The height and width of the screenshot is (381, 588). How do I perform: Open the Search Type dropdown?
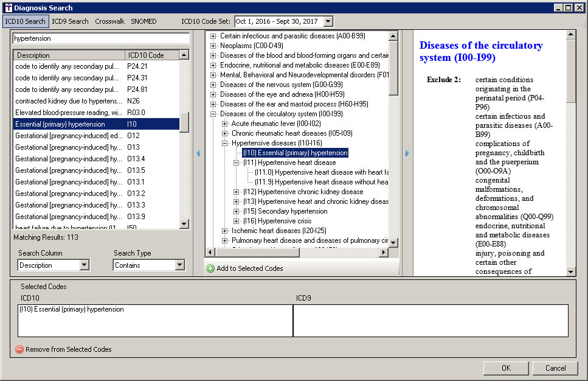point(179,265)
